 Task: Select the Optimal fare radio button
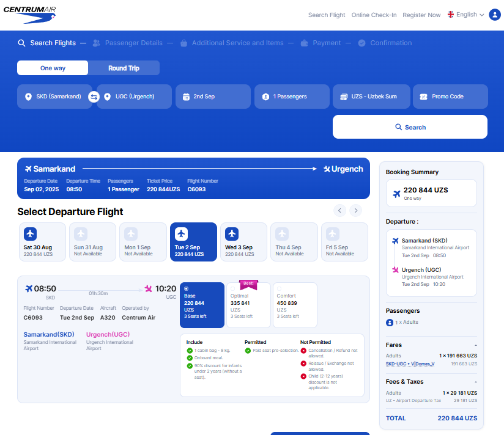click(232, 288)
